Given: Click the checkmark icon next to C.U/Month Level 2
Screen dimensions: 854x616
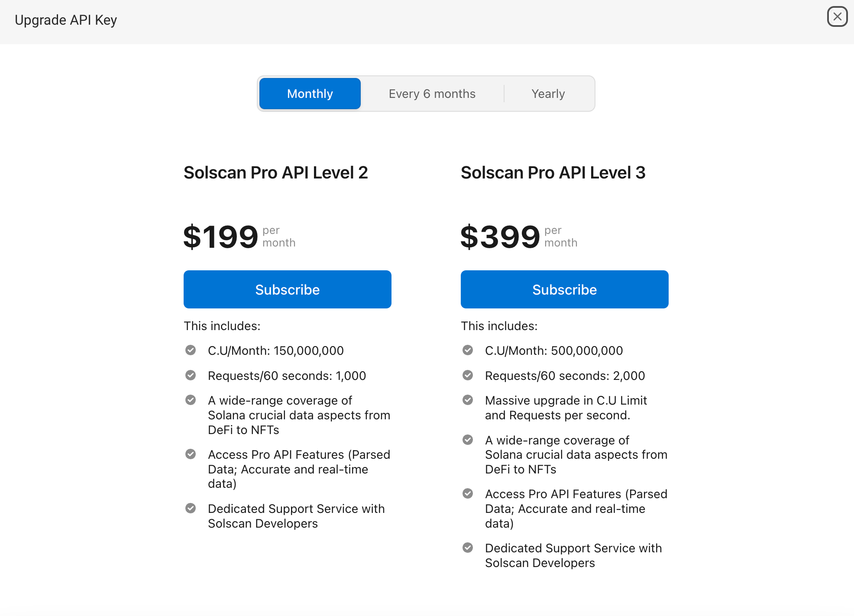Looking at the screenshot, I should (x=191, y=351).
